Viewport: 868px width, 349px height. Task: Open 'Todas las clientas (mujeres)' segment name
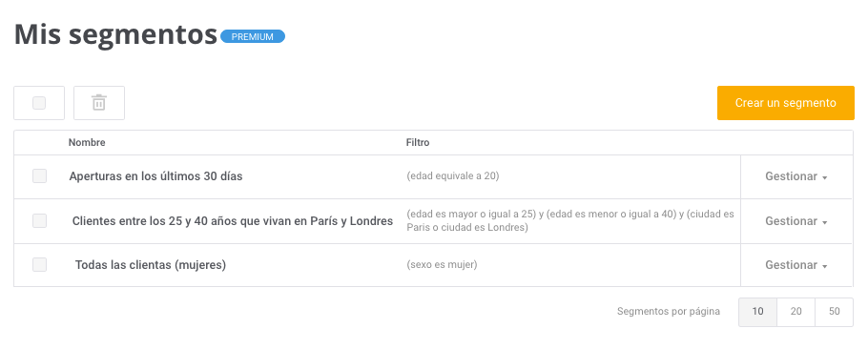pos(151,265)
